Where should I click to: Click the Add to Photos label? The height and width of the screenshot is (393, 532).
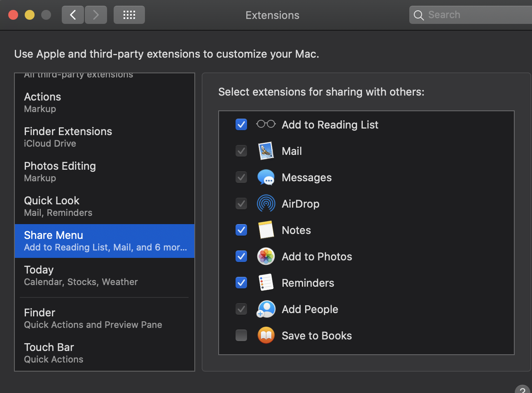pyautogui.click(x=317, y=257)
